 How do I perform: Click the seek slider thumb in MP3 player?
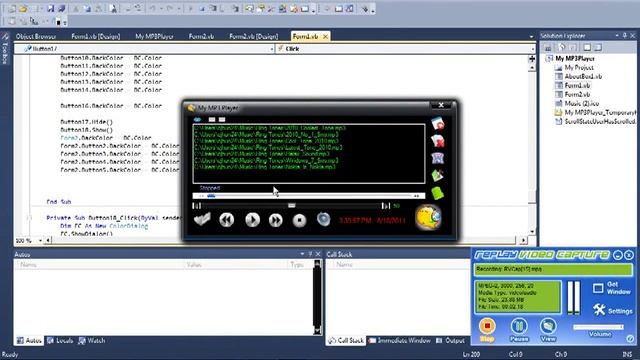pos(291,205)
